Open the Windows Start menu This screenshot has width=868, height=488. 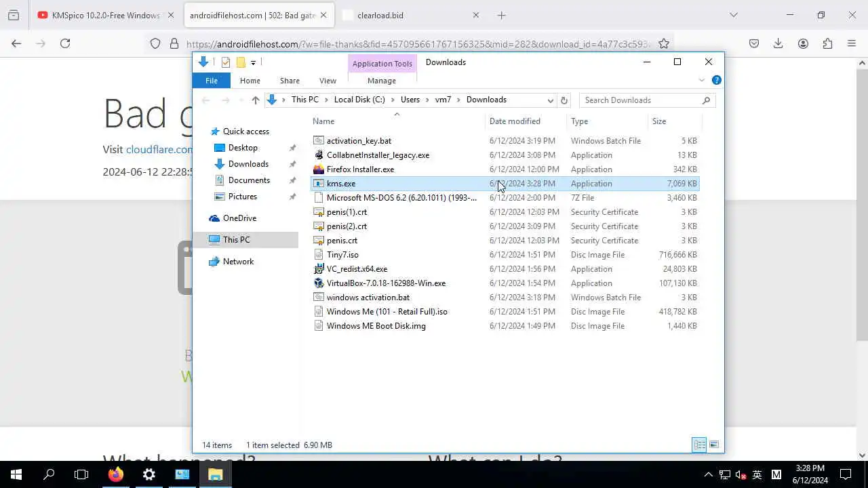coord(16,474)
